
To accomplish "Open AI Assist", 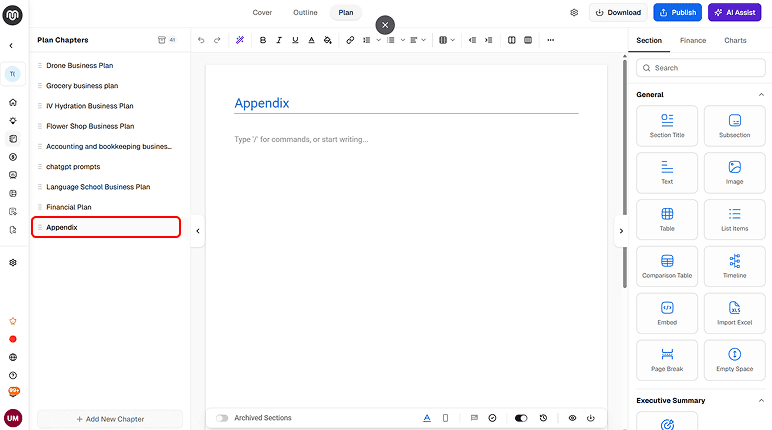I will click(x=735, y=13).
